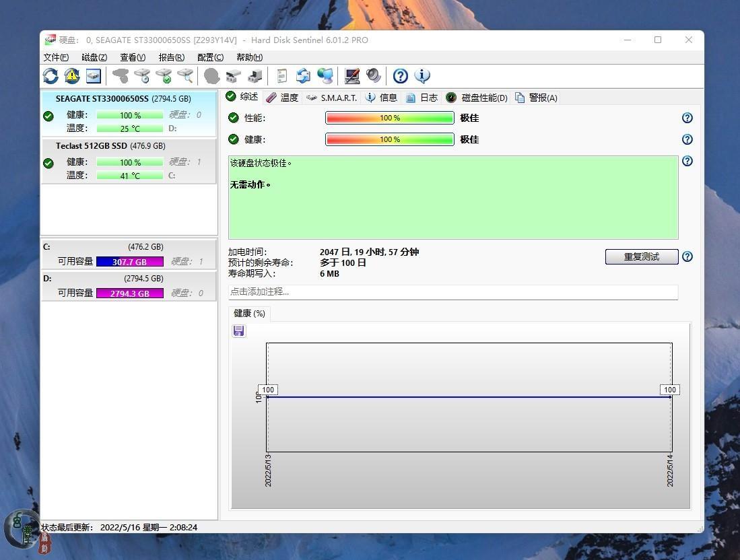Click the globe network toolbar icon

(325, 76)
